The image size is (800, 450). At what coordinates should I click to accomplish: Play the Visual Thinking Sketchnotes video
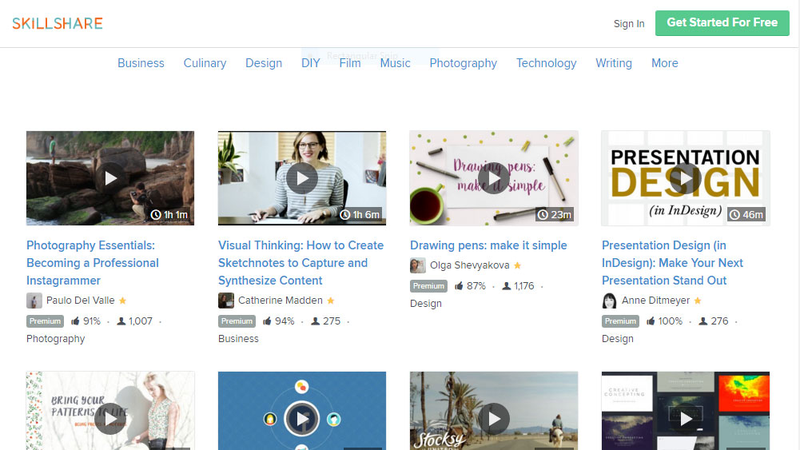pyautogui.click(x=302, y=178)
